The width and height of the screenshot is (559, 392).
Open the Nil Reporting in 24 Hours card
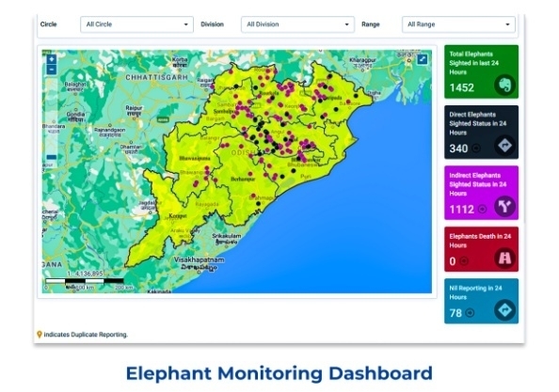(481, 301)
